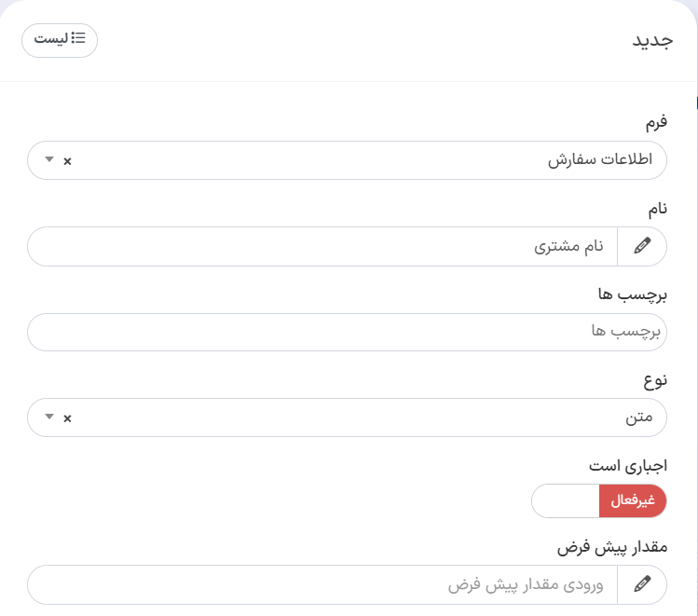This screenshot has height=616, width=698.
Task: Remove the متن selection using ×
Action: (x=67, y=418)
